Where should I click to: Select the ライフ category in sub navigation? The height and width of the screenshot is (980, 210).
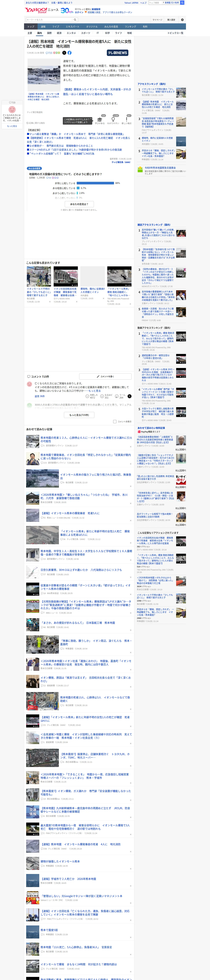[x=119, y=33]
